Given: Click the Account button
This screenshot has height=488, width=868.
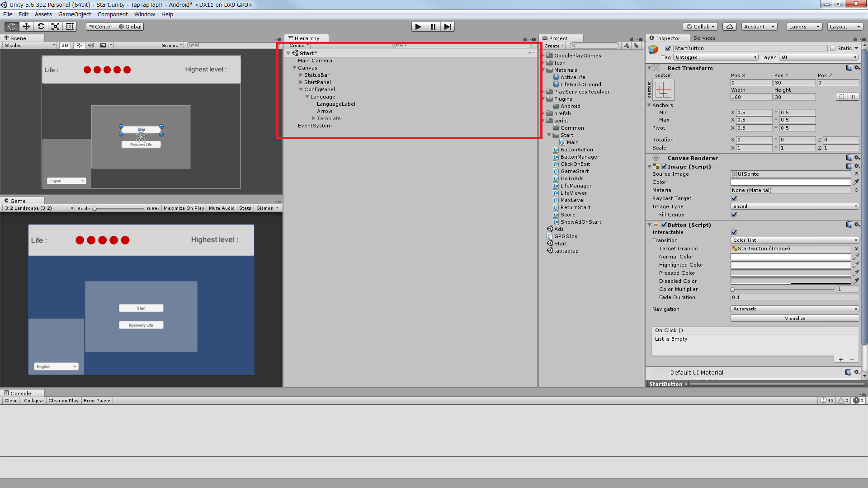Looking at the screenshot, I should pos(759,27).
